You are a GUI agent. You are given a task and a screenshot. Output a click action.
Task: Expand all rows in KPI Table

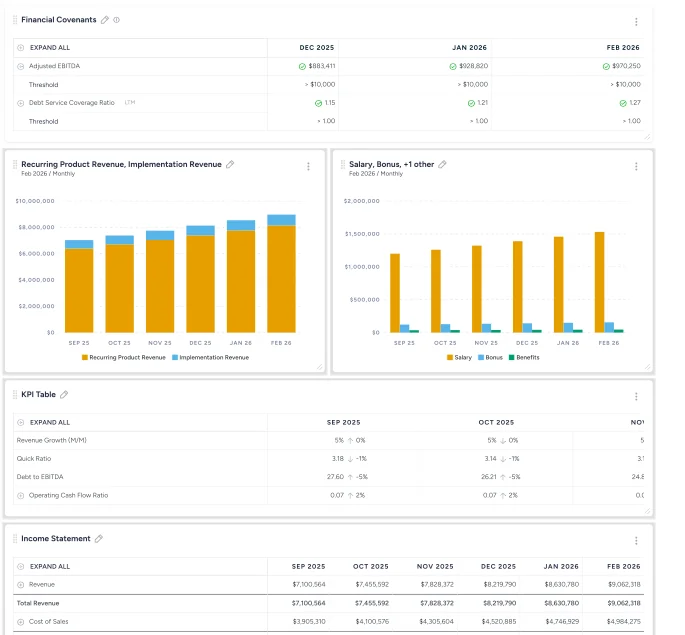pyautogui.click(x=21, y=423)
